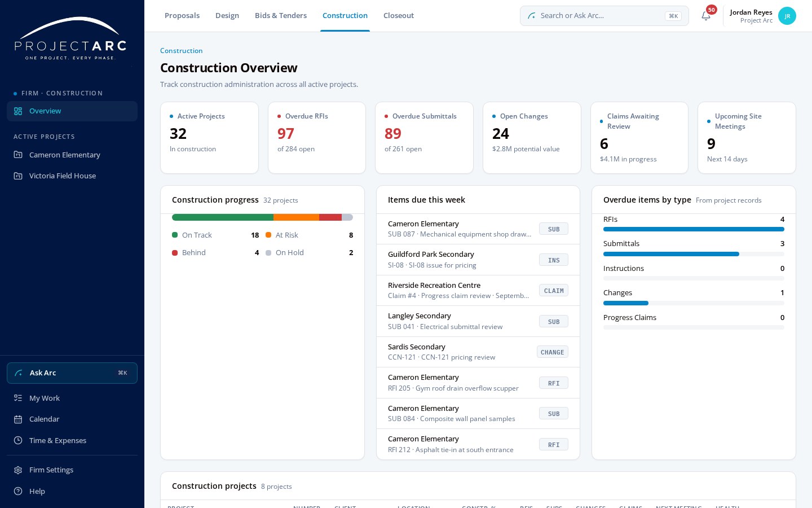Click the Help question mark icon
Viewport: 812px width, 508px height.
pyautogui.click(x=18, y=491)
